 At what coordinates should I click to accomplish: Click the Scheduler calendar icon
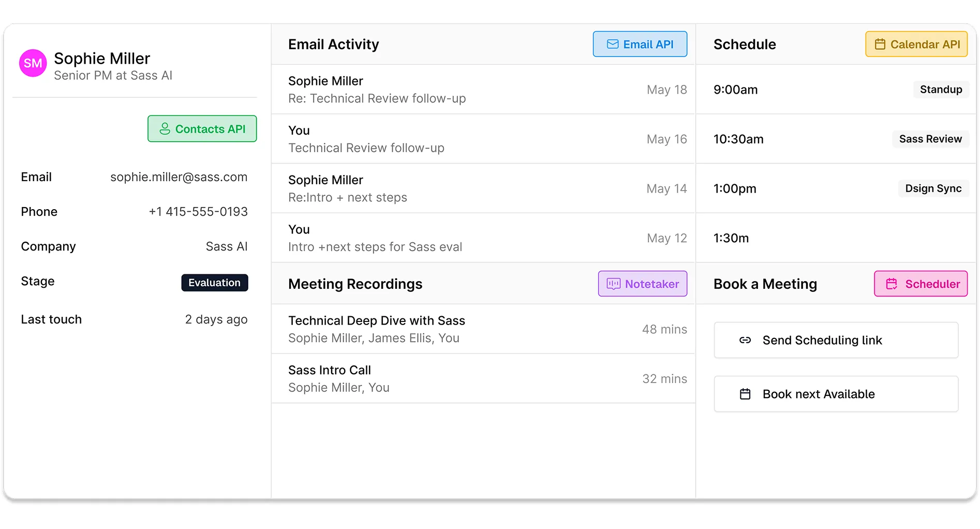892,284
